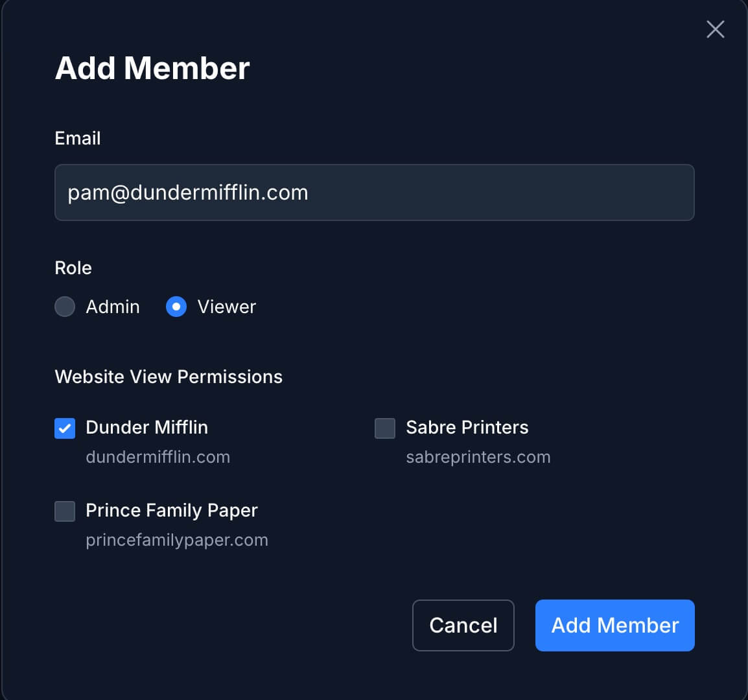This screenshot has width=748, height=700.
Task: Close the Add Member dialog with X
Action: pyautogui.click(x=715, y=29)
